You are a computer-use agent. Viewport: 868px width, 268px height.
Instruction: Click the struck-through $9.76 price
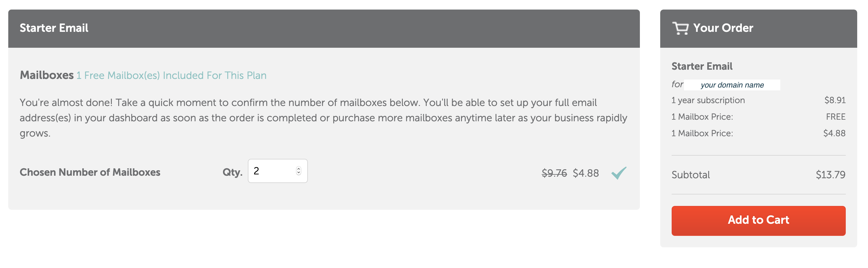point(554,173)
